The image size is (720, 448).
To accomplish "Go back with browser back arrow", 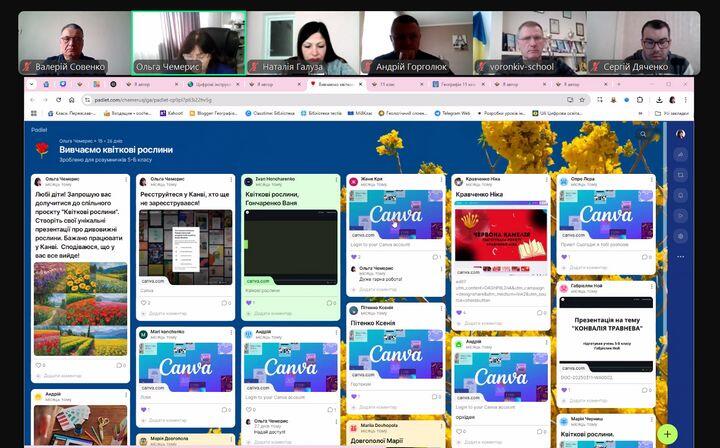I will (33, 100).
